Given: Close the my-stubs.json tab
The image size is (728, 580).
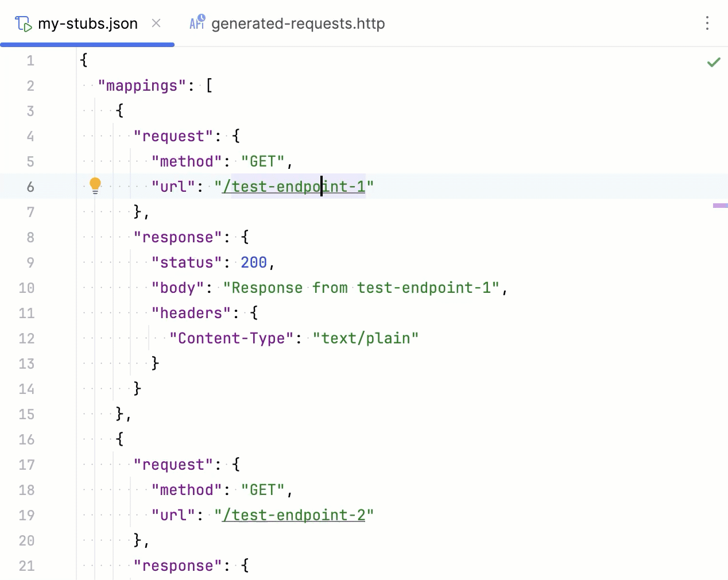Looking at the screenshot, I should (x=156, y=24).
